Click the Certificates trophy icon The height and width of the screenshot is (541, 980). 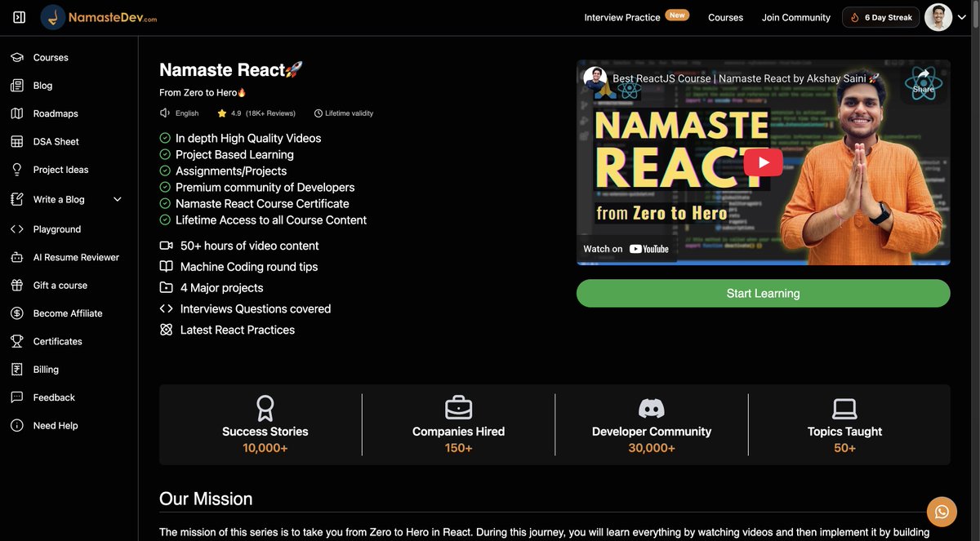[x=17, y=341]
